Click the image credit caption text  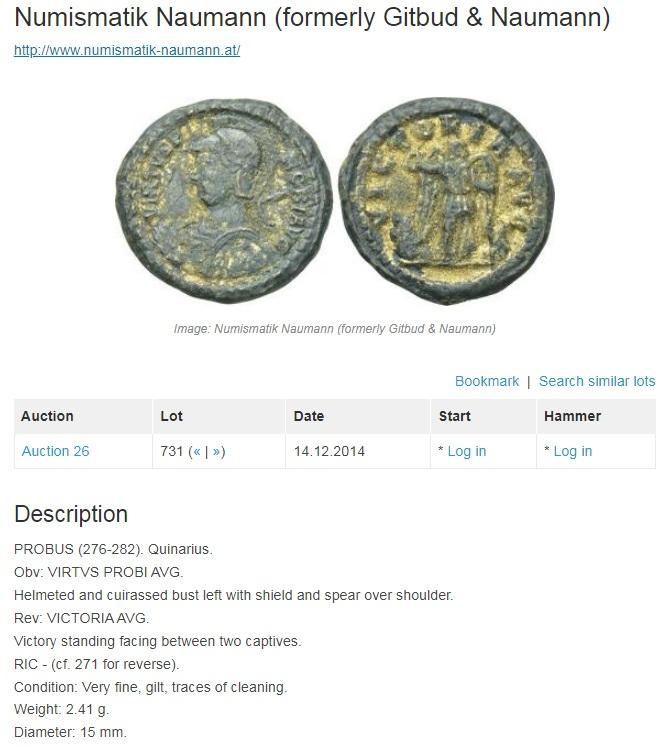point(334,329)
